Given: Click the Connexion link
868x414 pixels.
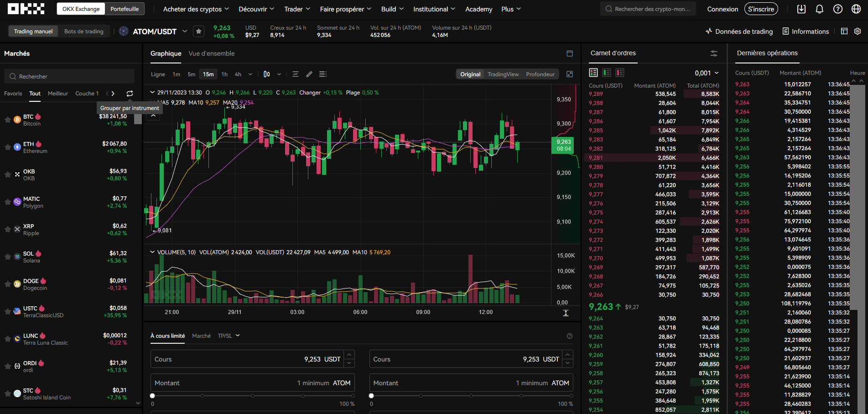Looking at the screenshot, I should [x=722, y=9].
